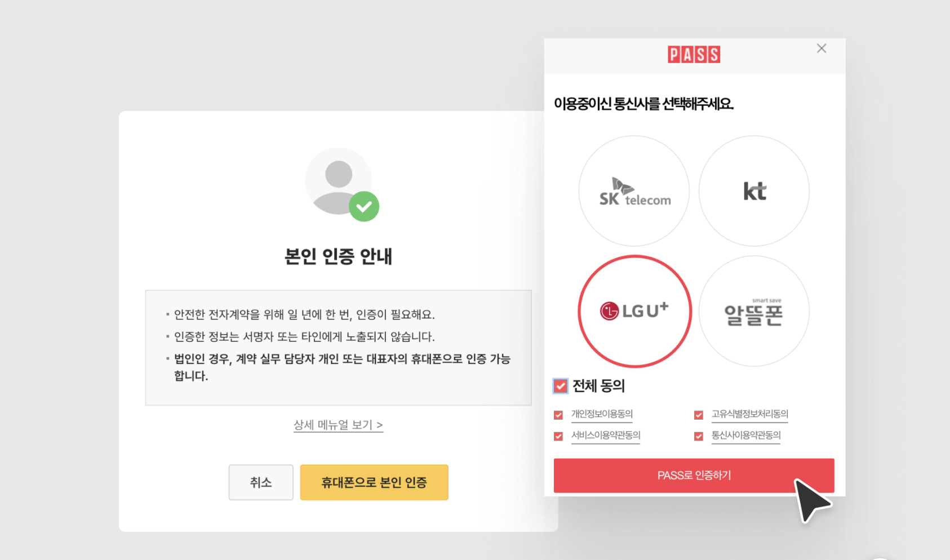The image size is (950, 560).
Task: Toggle 서비스이용약관동의 checkbox
Action: click(558, 436)
